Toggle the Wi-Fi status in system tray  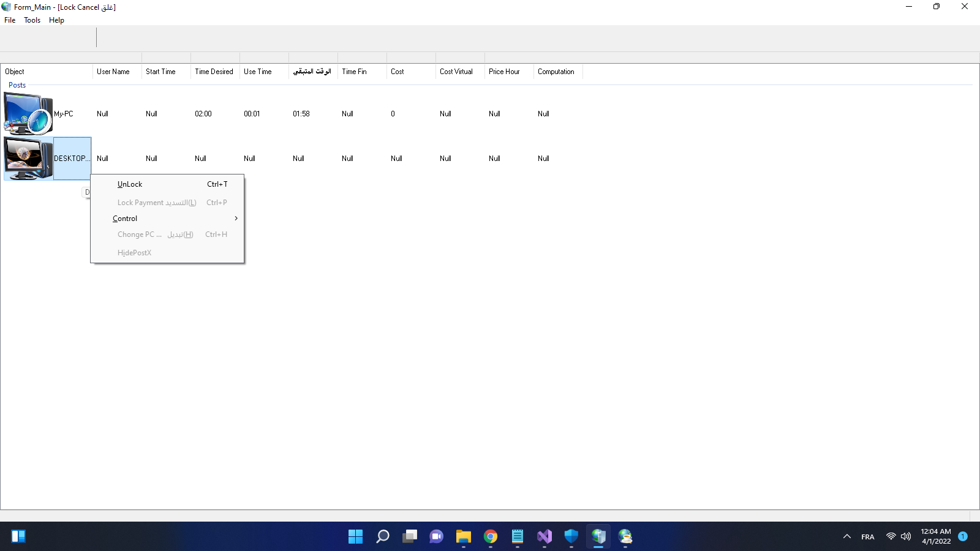891,537
